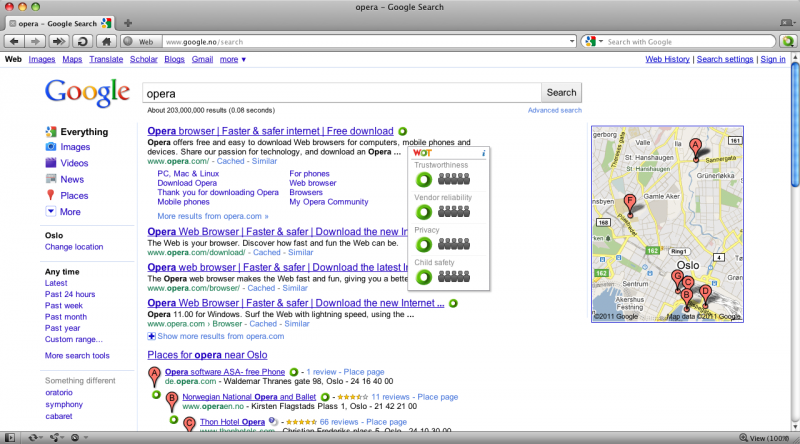Click the Google logo

[87, 93]
